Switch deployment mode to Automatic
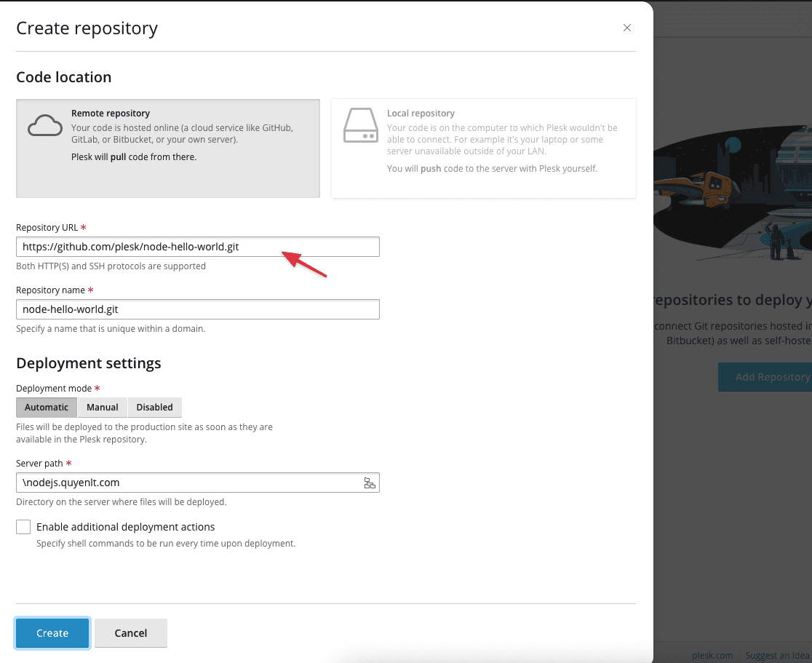Viewport: 812px width, 663px height. (x=47, y=408)
